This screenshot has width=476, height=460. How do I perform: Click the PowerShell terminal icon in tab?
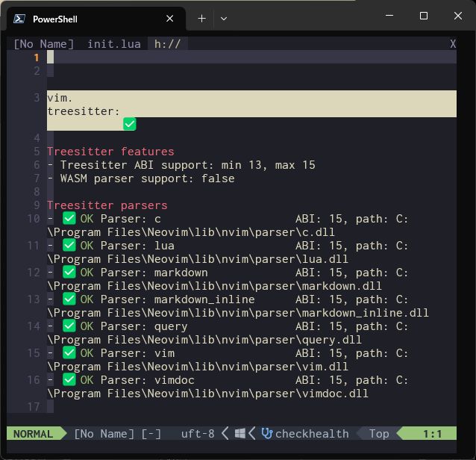(x=20, y=19)
